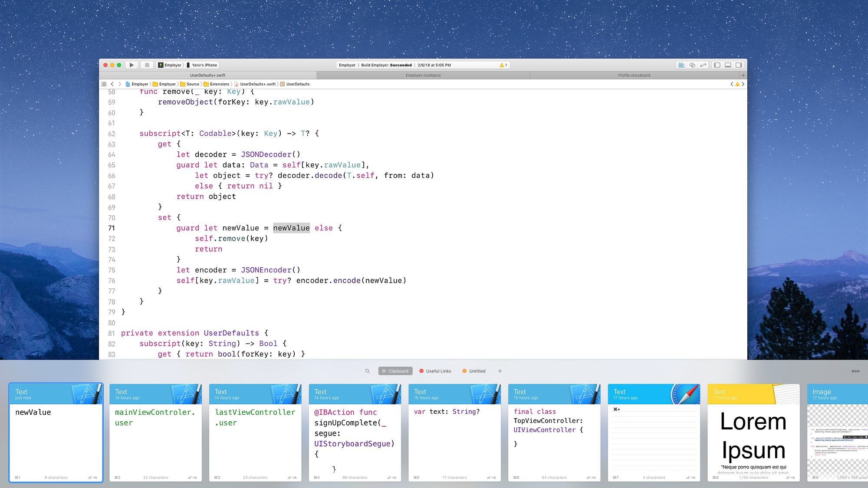Click the Stop button in the toolbar
This screenshot has height=488, width=868.
[x=147, y=65]
